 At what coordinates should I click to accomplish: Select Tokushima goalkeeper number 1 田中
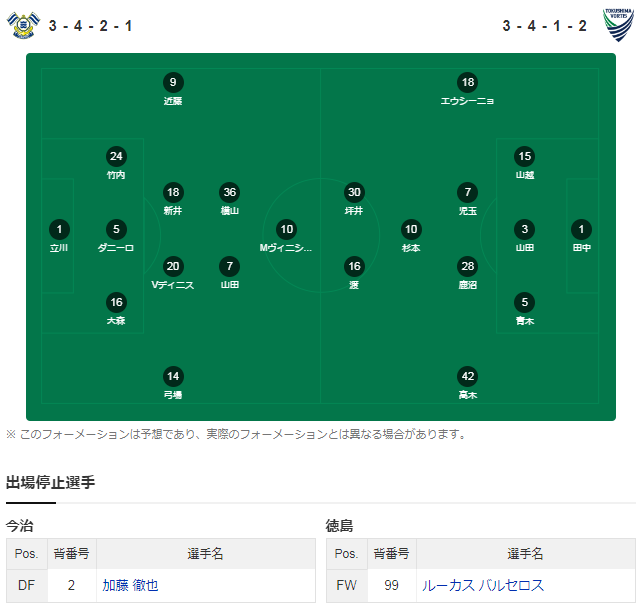click(581, 236)
